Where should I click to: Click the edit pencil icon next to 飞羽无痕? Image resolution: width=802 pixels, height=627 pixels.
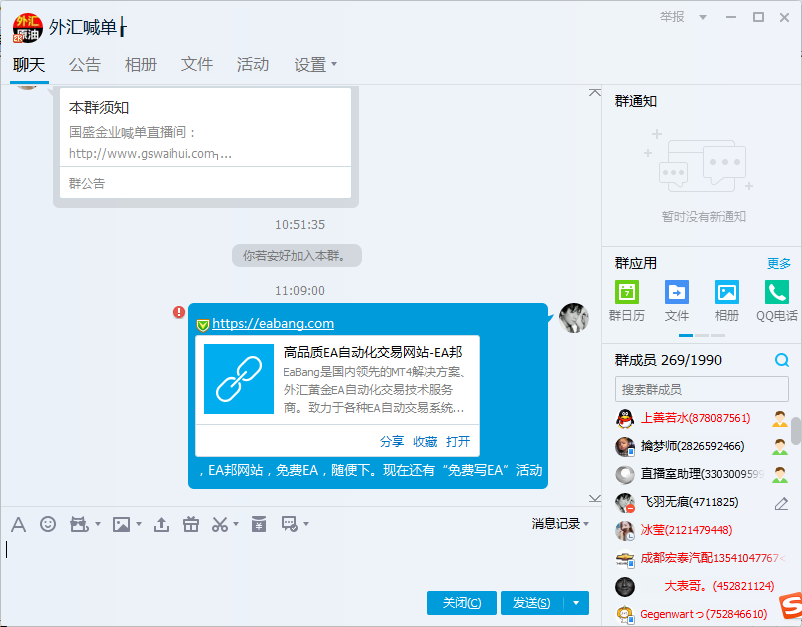(x=781, y=504)
